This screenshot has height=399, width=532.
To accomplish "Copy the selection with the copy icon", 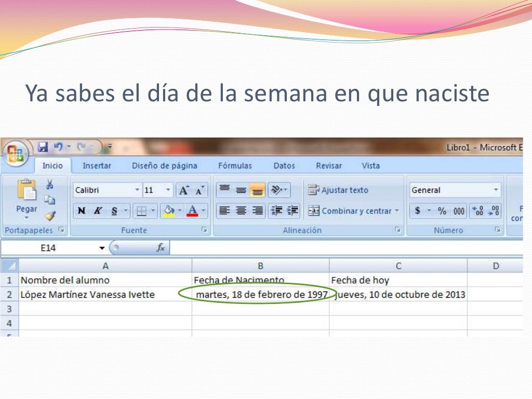I will pyautogui.click(x=50, y=200).
